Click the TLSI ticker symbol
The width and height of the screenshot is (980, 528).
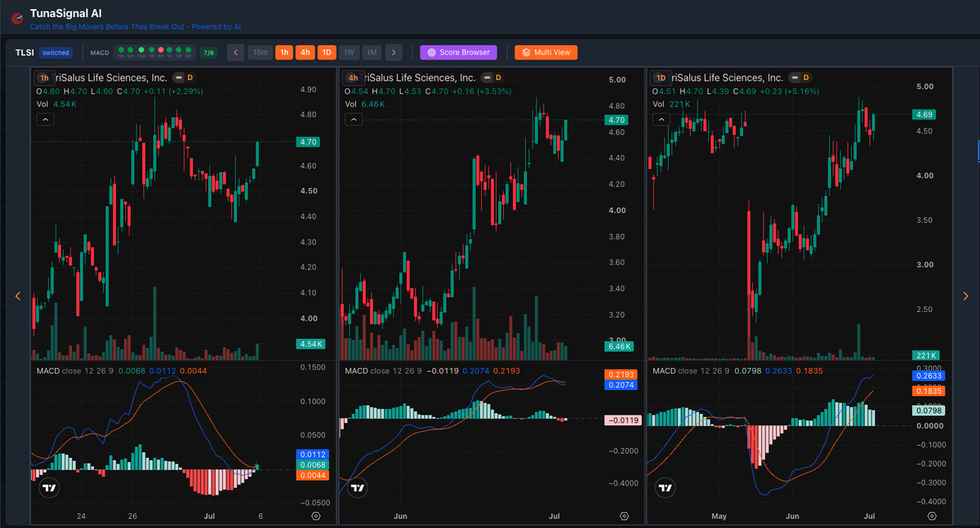tap(24, 52)
